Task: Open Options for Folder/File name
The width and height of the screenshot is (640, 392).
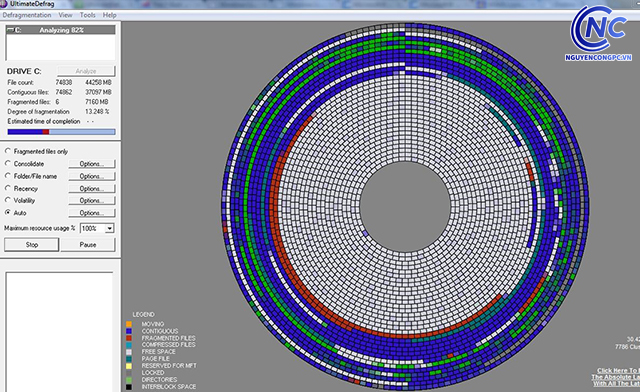Action: pos(92,176)
